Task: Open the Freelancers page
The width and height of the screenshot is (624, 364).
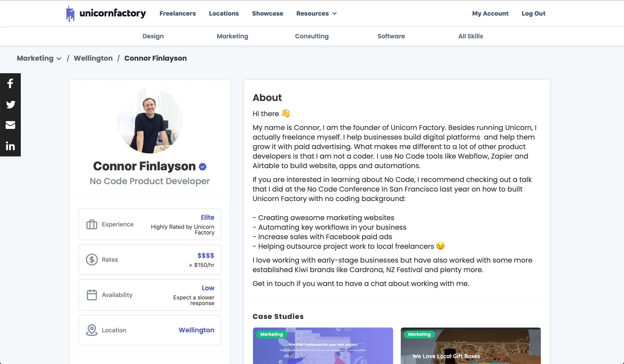Action: coord(177,13)
